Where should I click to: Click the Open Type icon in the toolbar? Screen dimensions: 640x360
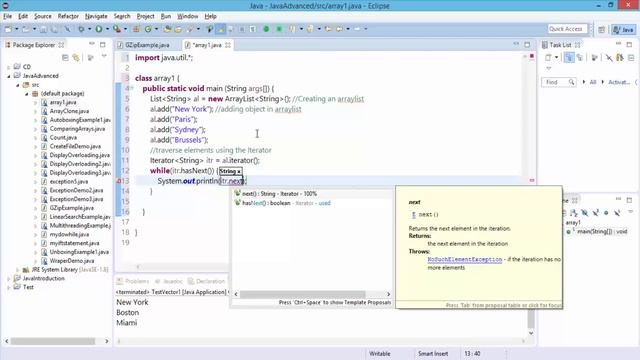[167, 29]
